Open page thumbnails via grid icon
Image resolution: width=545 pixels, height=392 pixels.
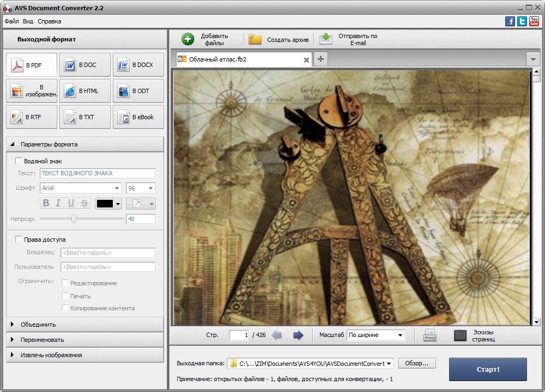pos(461,335)
